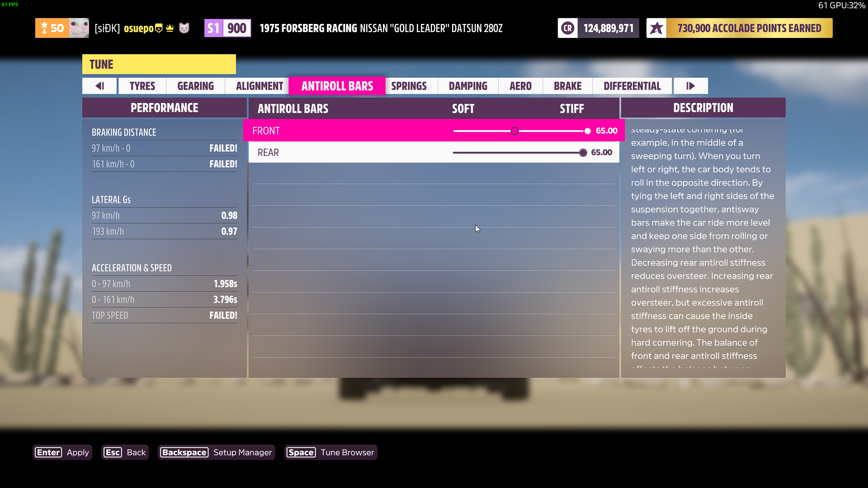Click the accolade star icon

656,28
